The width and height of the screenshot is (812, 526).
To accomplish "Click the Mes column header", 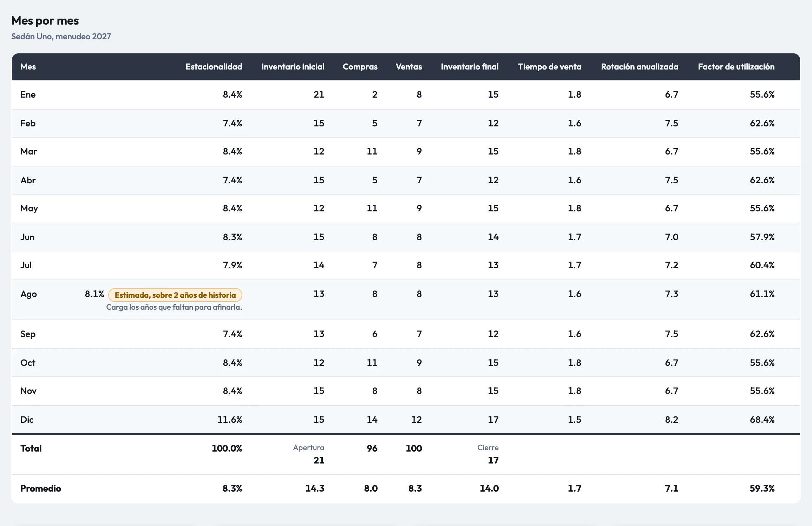I will click(28, 67).
